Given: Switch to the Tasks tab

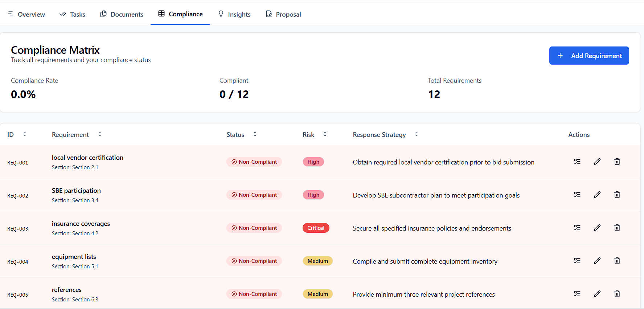Looking at the screenshot, I should point(72,14).
